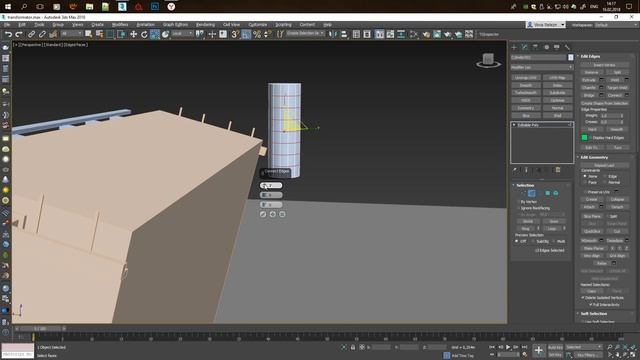The width and height of the screenshot is (640, 360).
Task: Click the Connect Edges caddy OK checkmark
Action: click(x=263, y=214)
